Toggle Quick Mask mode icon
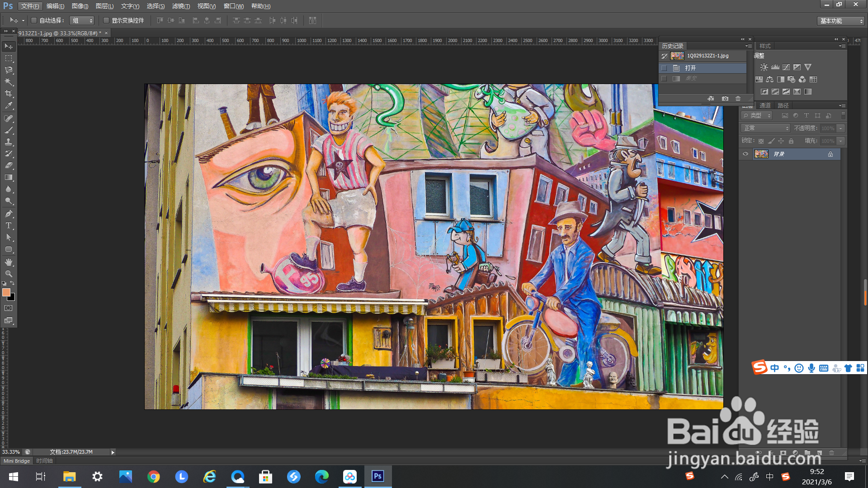This screenshot has height=488, width=868. point(9,308)
